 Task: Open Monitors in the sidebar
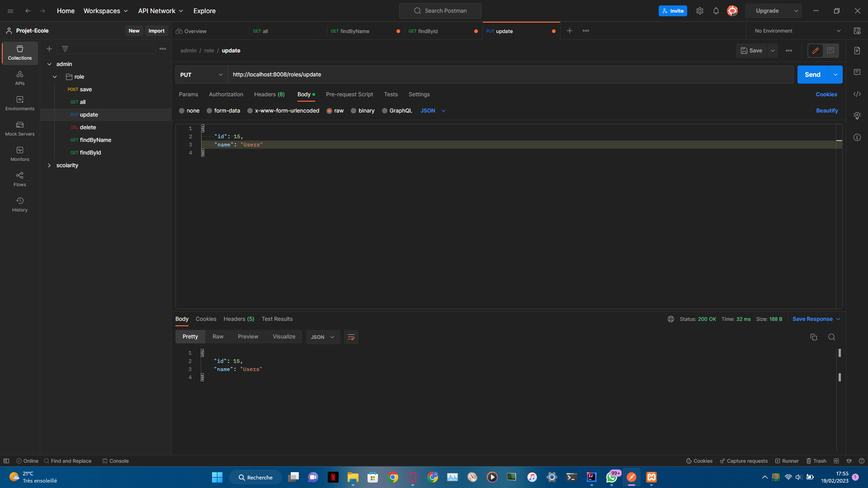(x=20, y=154)
